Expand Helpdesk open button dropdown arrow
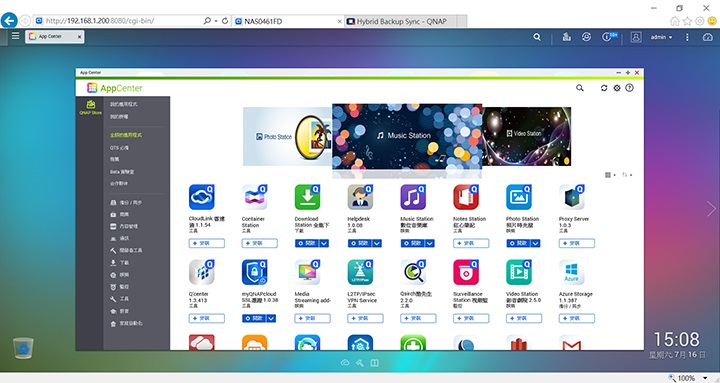Image resolution: width=720 pixels, height=383 pixels. tap(377, 243)
